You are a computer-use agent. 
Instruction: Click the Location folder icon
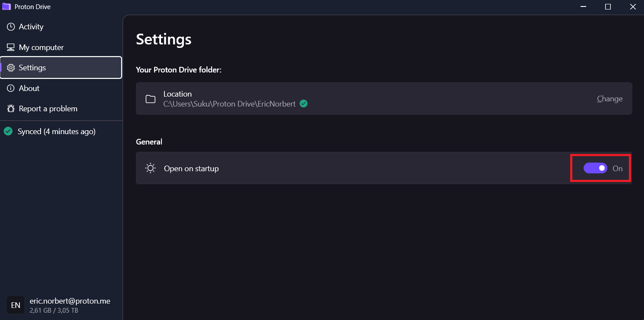click(150, 99)
